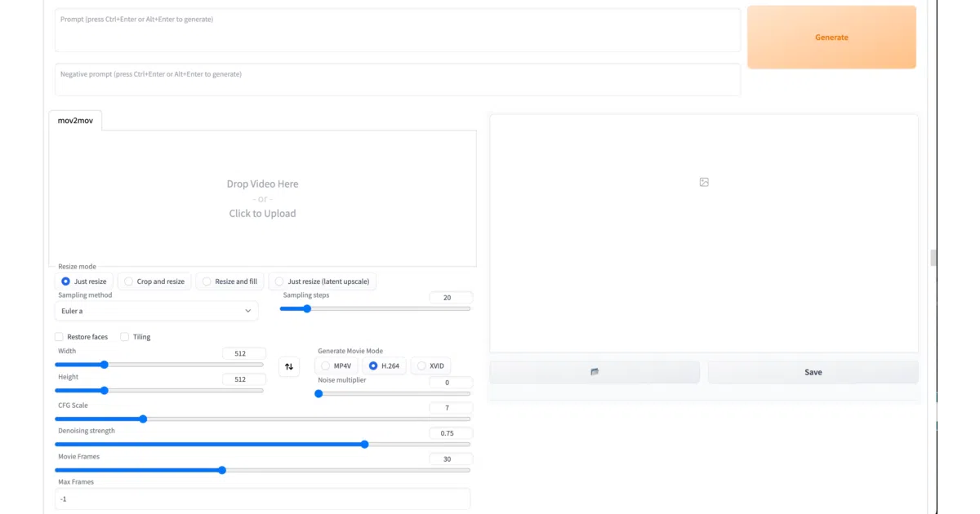Click the image placeholder icon in output
980x514 pixels.
click(x=704, y=182)
